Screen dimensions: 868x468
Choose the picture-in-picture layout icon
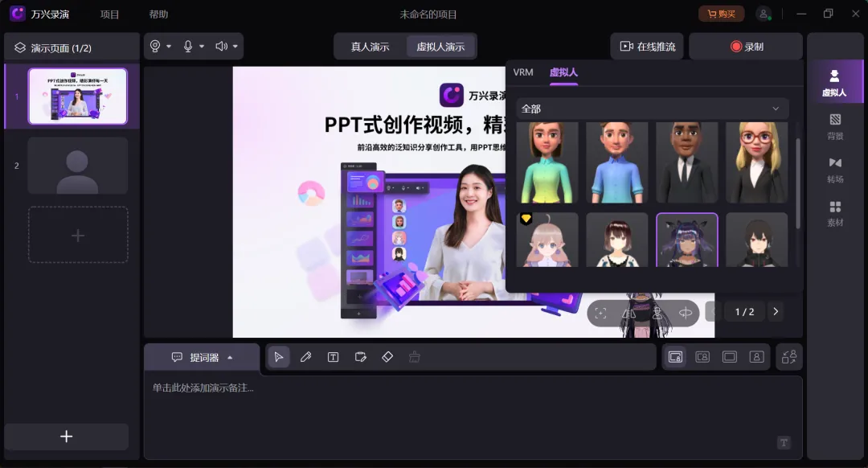click(x=675, y=357)
